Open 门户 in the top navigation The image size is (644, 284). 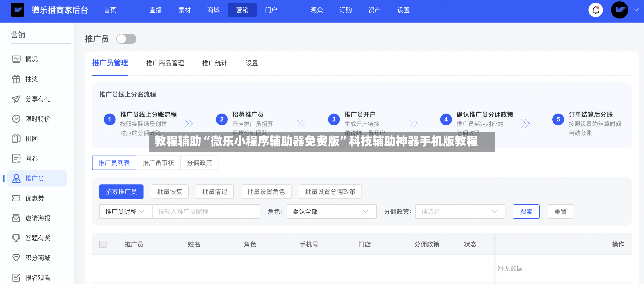click(271, 10)
